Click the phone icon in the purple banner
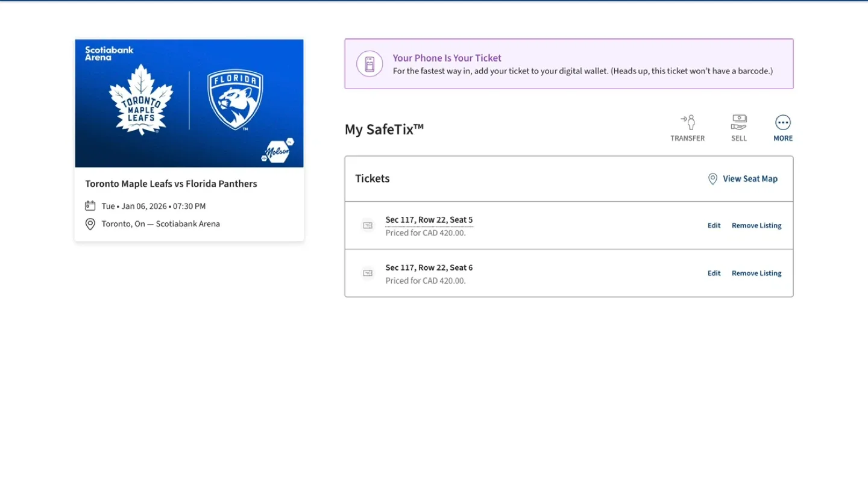Viewport: 868px width, 477px height. click(369, 63)
